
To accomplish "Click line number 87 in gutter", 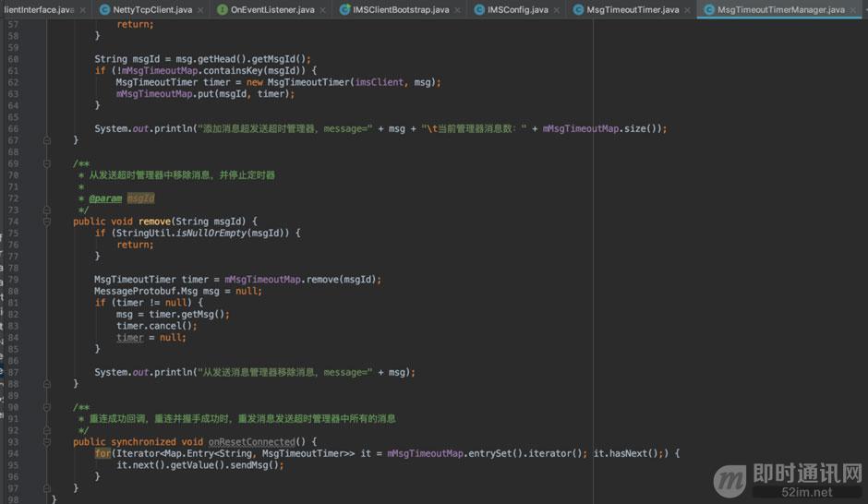I will coord(13,373).
